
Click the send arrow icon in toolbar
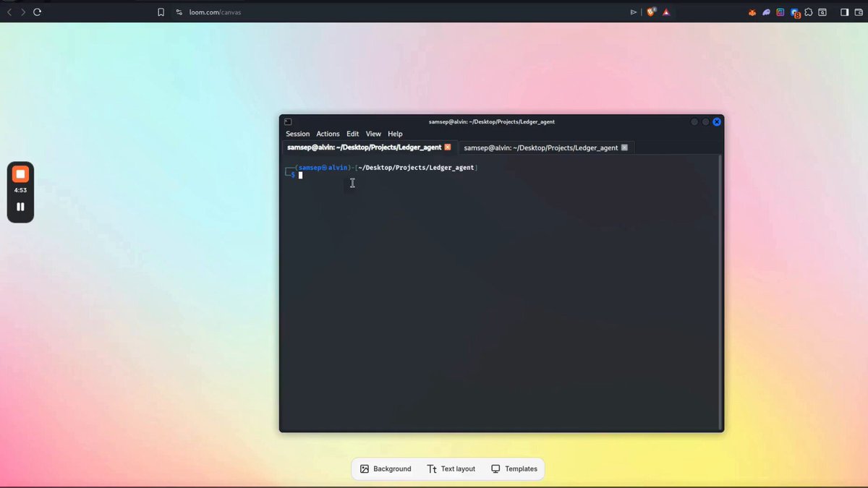click(634, 12)
